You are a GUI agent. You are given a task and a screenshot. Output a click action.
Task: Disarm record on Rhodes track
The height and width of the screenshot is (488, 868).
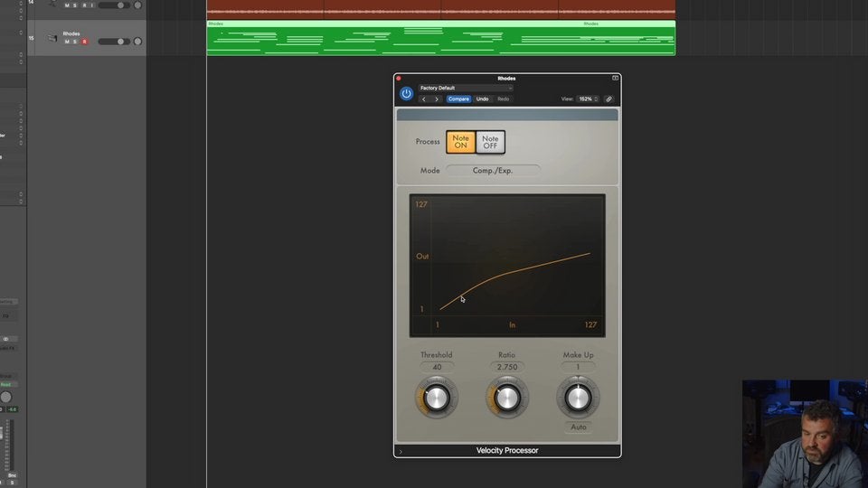(x=84, y=42)
